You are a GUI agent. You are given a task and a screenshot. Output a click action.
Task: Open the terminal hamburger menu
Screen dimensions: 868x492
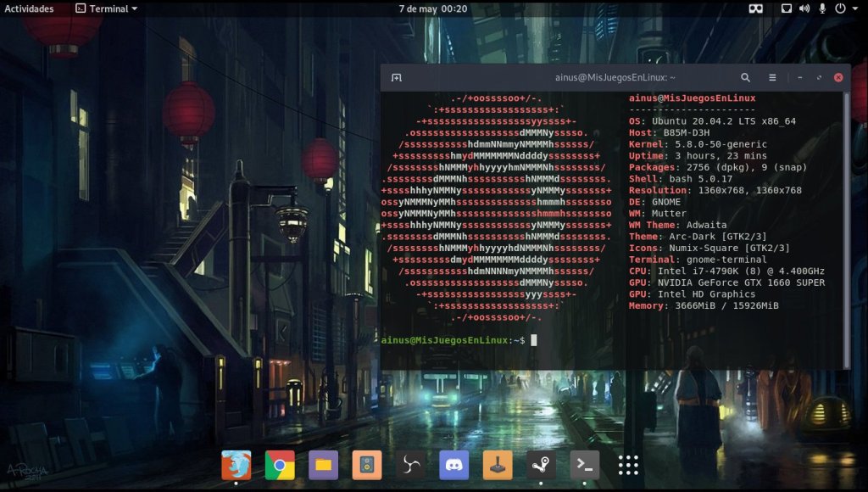pyautogui.click(x=772, y=77)
